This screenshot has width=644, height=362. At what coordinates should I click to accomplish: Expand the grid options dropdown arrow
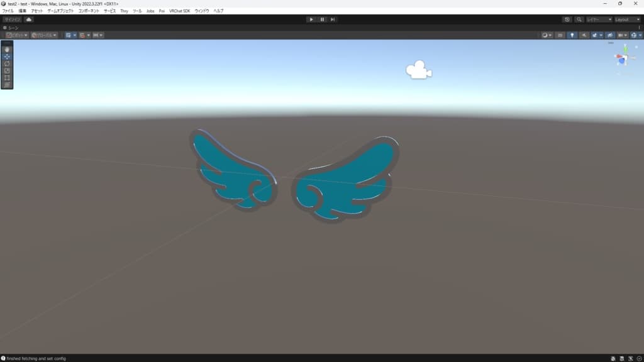pos(74,35)
